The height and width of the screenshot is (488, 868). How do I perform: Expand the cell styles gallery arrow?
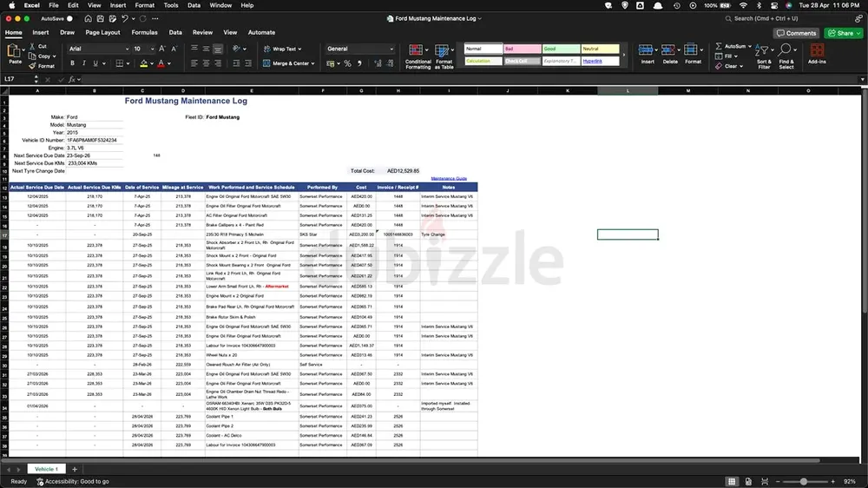[x=624, y=55]
